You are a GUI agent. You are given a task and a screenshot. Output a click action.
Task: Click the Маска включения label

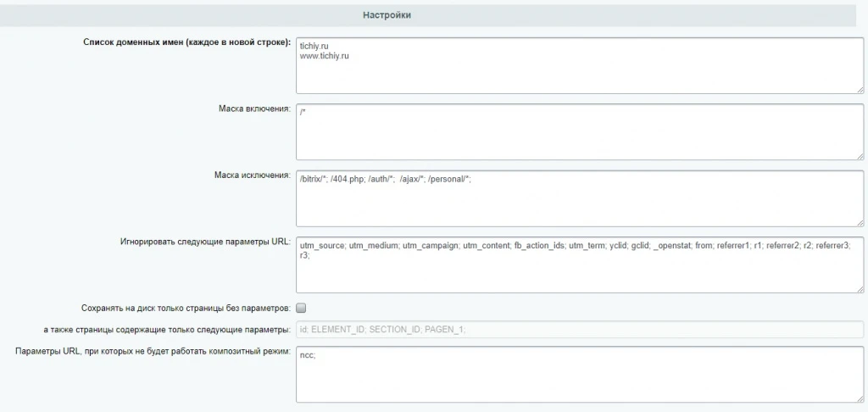click(x=254, y=109)
